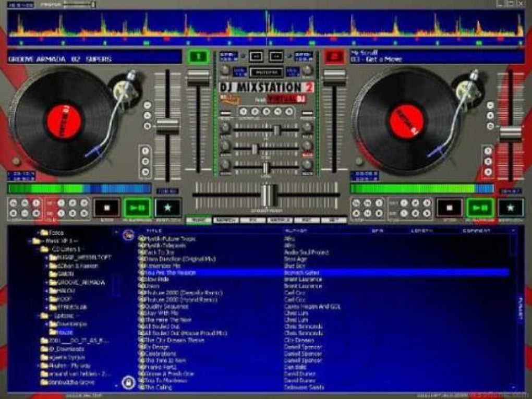Expand the Downtempo folder node
The height and width of the screenshot is (399, 532).
(x=46, y=324)
